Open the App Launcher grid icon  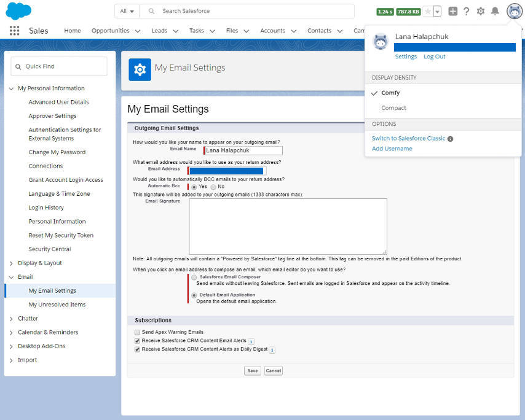[x=14, y=31]
